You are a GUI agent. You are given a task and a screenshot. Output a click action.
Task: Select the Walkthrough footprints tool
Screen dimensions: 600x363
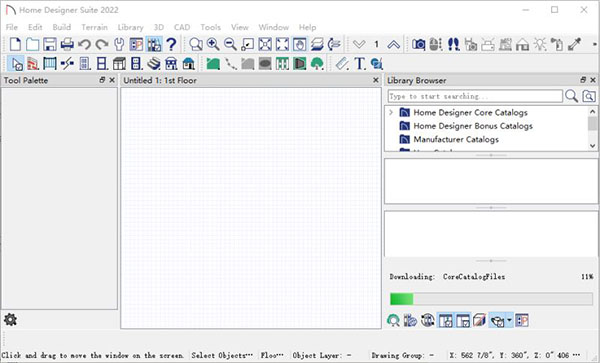[x=453, y=44]
